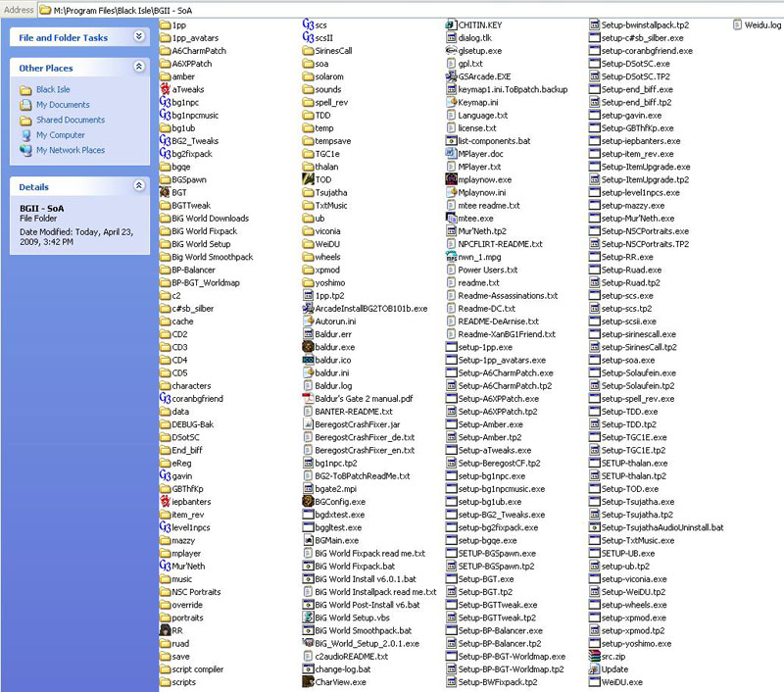Click the address bar path field
Screen dimensions: 784x692
coord(410,10)
